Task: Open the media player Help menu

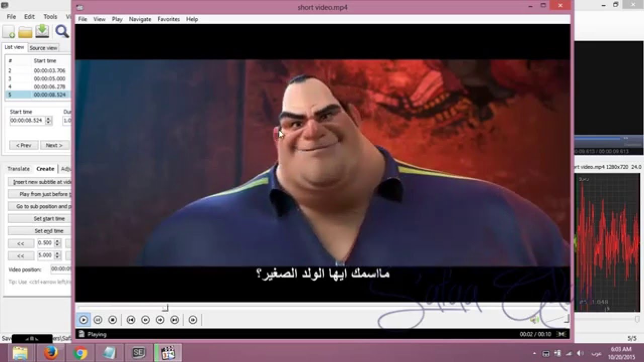Action: tap(192, 19)
